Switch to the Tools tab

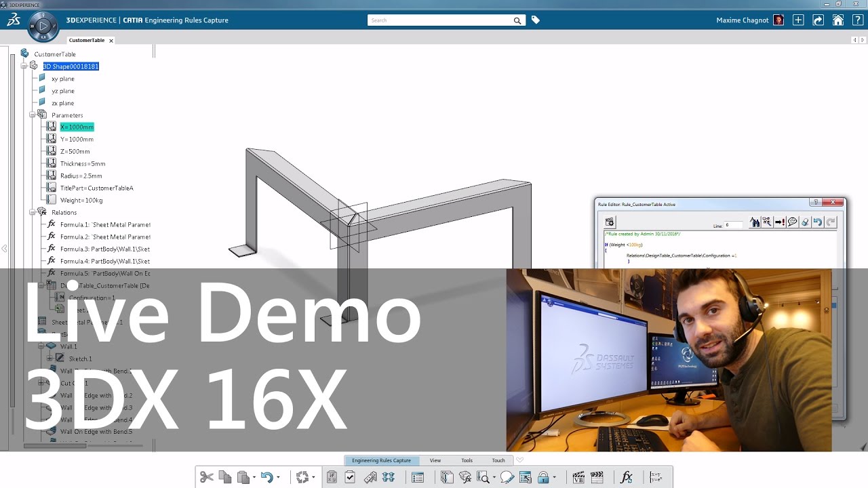[467, 460]
